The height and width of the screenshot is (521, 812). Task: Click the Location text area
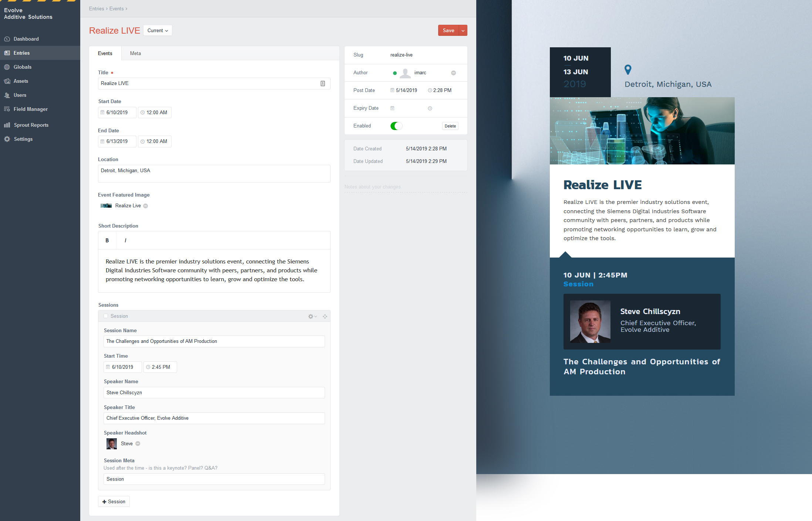pos(214,174)
